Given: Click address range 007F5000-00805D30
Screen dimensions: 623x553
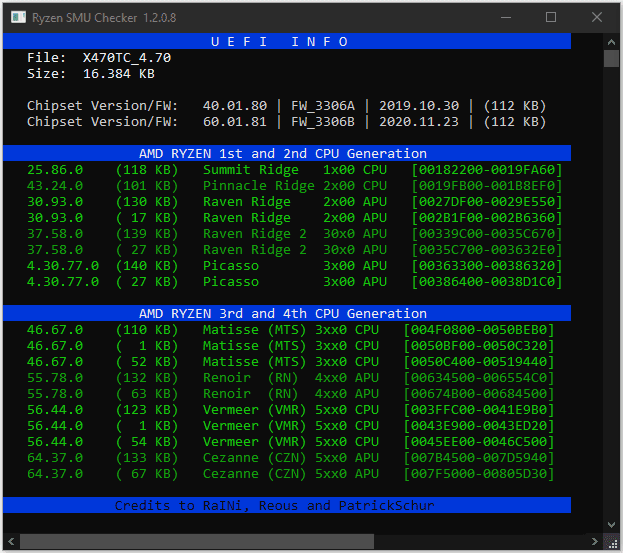Looking at the screenshot, I should (x=479, y=473).
